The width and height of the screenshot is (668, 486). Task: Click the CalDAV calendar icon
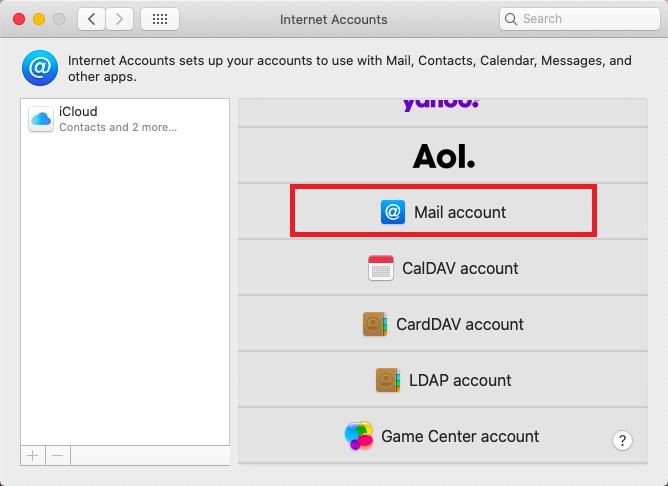(x=381, y=268)
